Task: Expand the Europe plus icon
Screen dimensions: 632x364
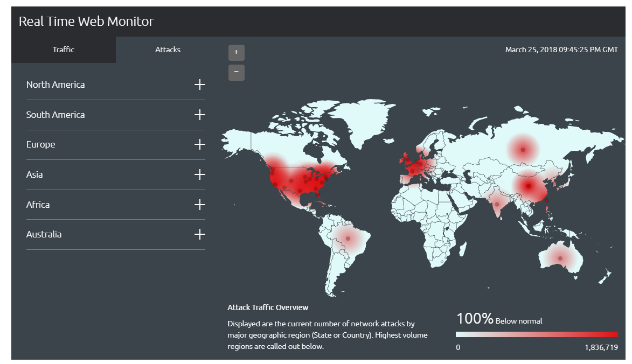Action: tap(200, 144)
